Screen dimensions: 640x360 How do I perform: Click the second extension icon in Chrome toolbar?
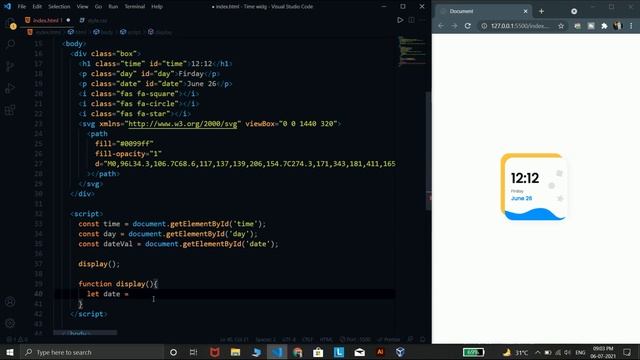pos(591,26)
